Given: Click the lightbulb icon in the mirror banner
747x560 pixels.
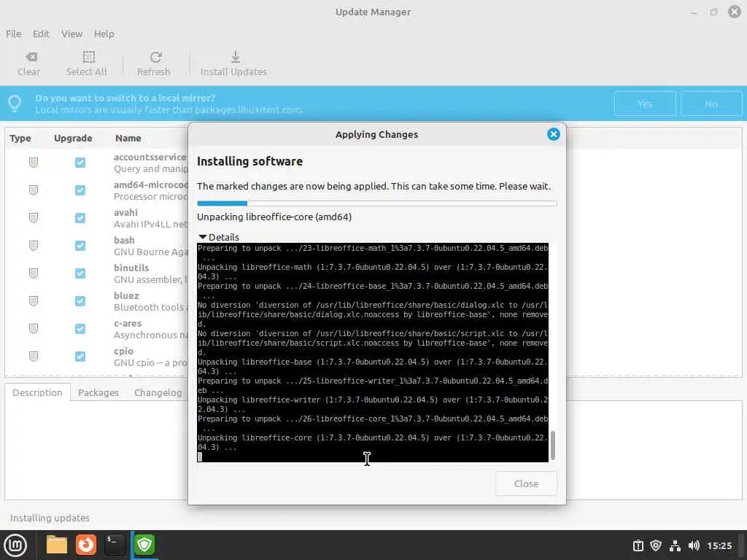Looking at the screenshot, I should 15,104.
